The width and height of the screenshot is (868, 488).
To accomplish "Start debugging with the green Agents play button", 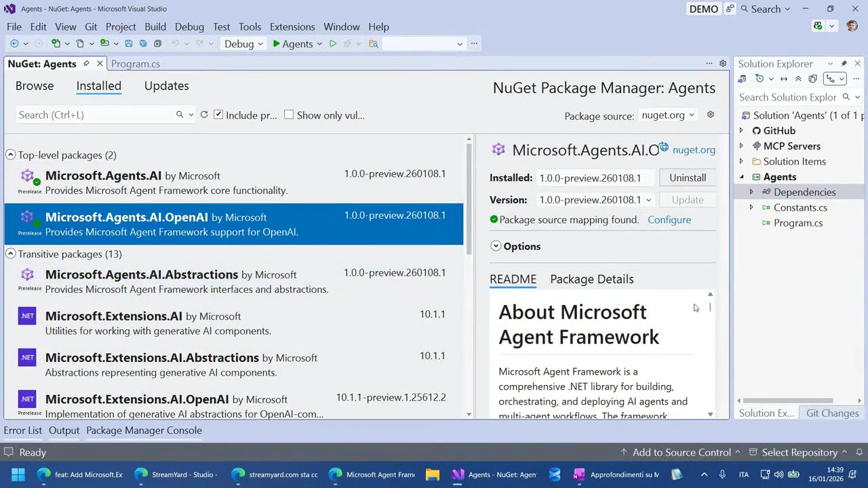I will click(x=292, y=43).
